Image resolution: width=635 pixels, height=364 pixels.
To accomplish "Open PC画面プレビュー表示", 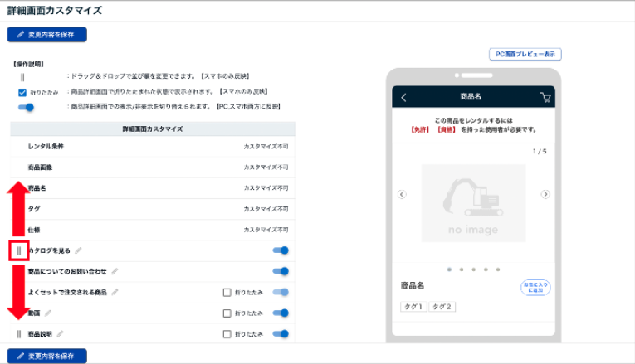I will coord(525,54).
